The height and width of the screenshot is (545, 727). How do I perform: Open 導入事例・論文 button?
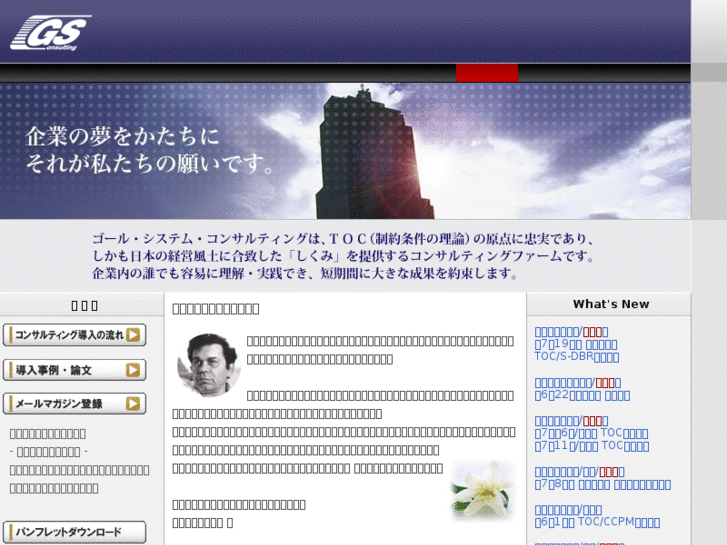point(75,370)
